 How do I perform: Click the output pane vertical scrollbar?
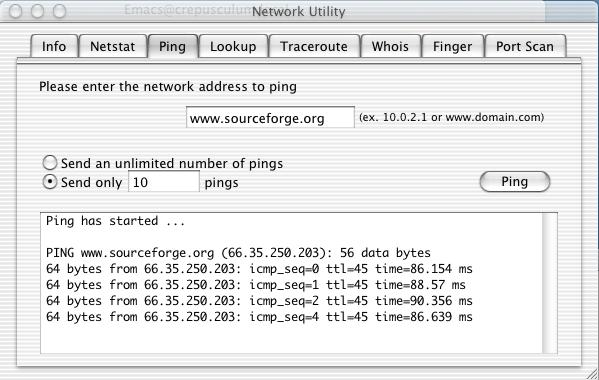click(x=549, y=283)
